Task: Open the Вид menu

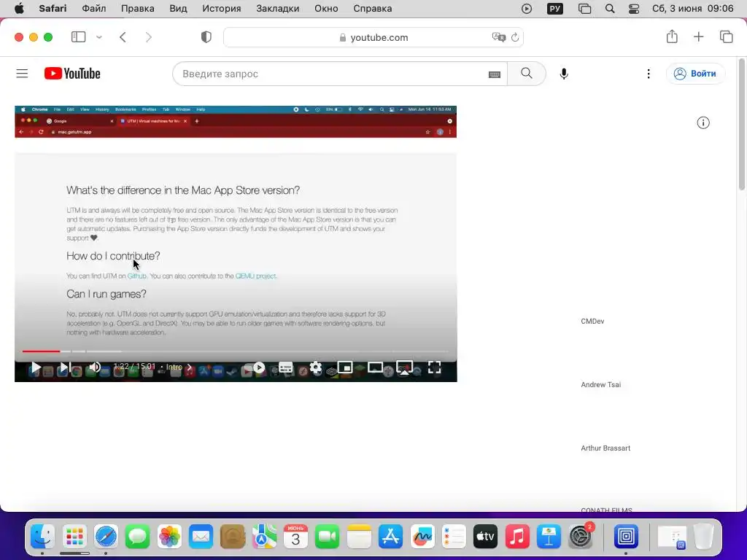Action: click(x=178, y=9)
